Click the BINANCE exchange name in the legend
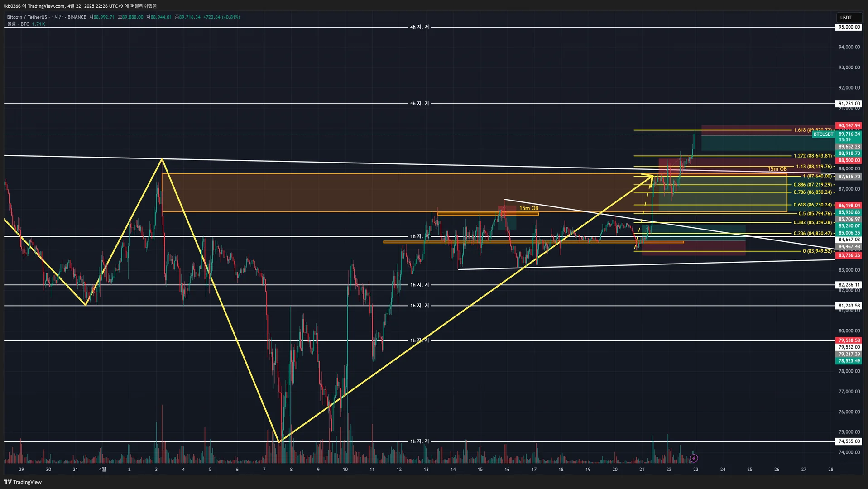Image resolution: width=868 pixels, height=489 pixels. [x=77, y=17]
